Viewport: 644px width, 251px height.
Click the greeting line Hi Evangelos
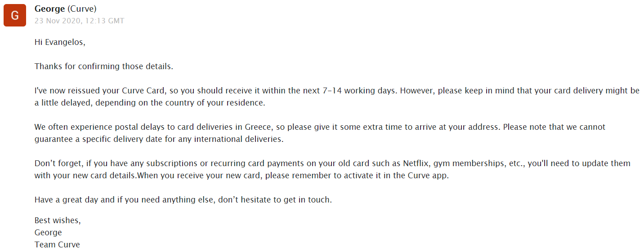click(60, 42)
